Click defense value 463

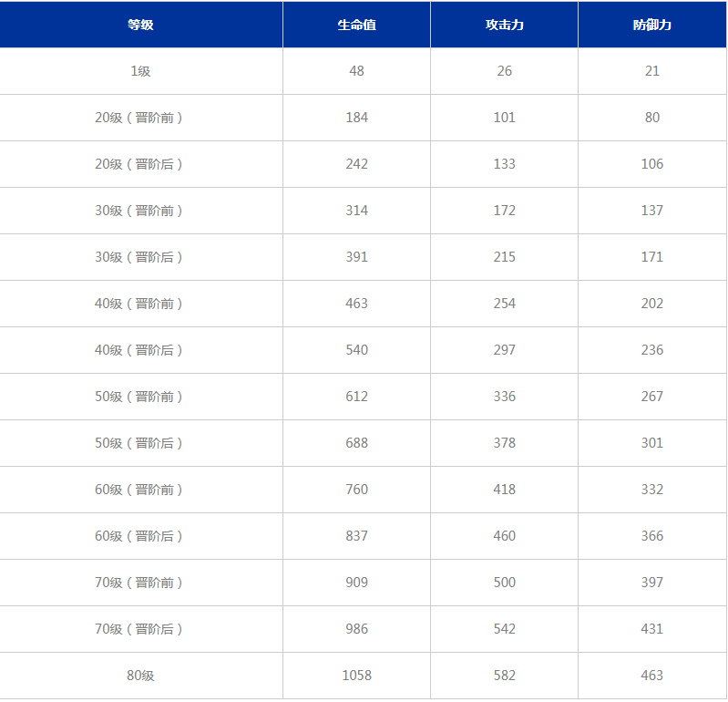[x=651, y=675]
